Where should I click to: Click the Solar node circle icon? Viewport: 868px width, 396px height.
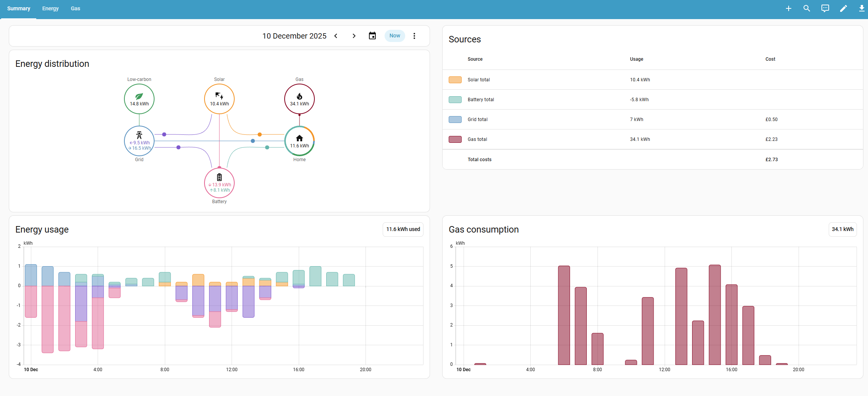[x=219, y=99]
